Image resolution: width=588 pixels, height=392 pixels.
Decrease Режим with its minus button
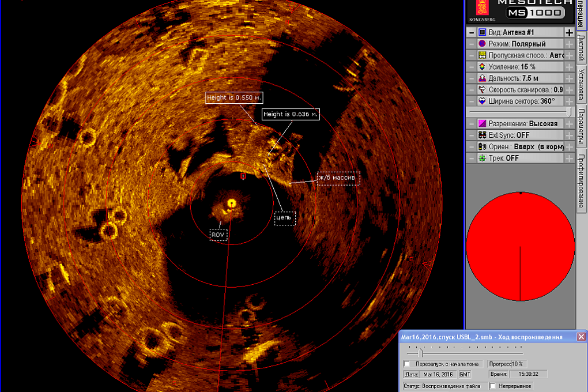472,44
